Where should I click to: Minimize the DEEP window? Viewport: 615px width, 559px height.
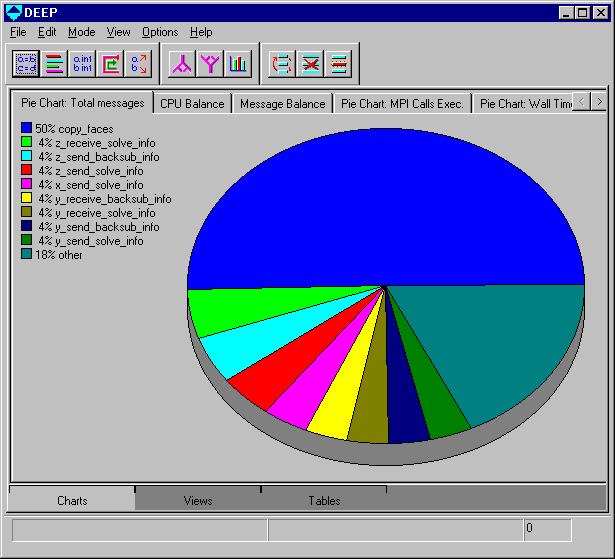(566, 13)
